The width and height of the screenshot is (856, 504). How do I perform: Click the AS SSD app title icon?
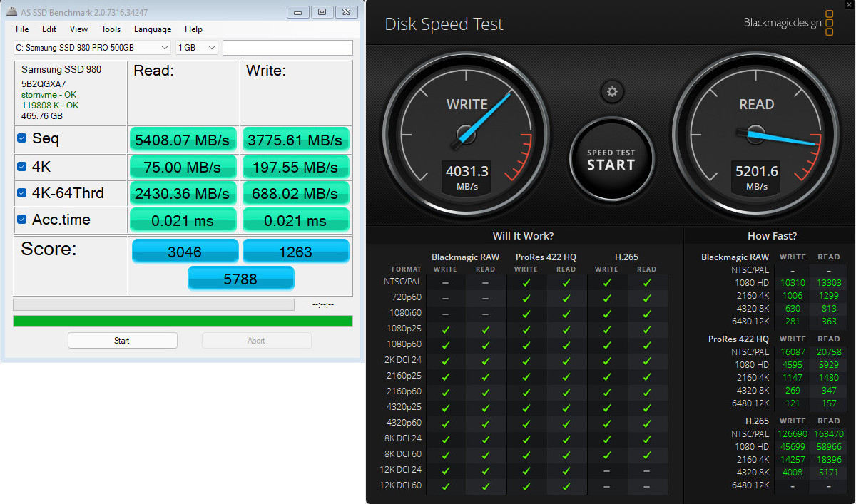pos(7,12)
